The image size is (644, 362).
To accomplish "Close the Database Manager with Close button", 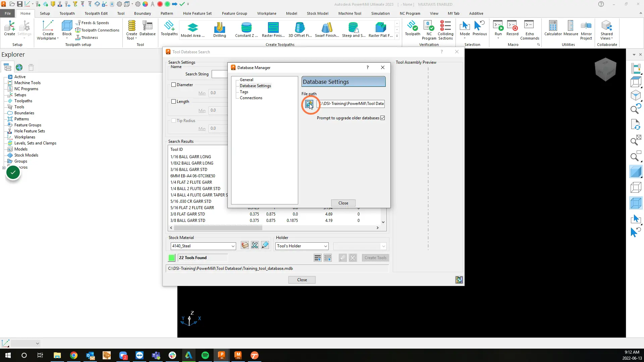I will point(343,203).
